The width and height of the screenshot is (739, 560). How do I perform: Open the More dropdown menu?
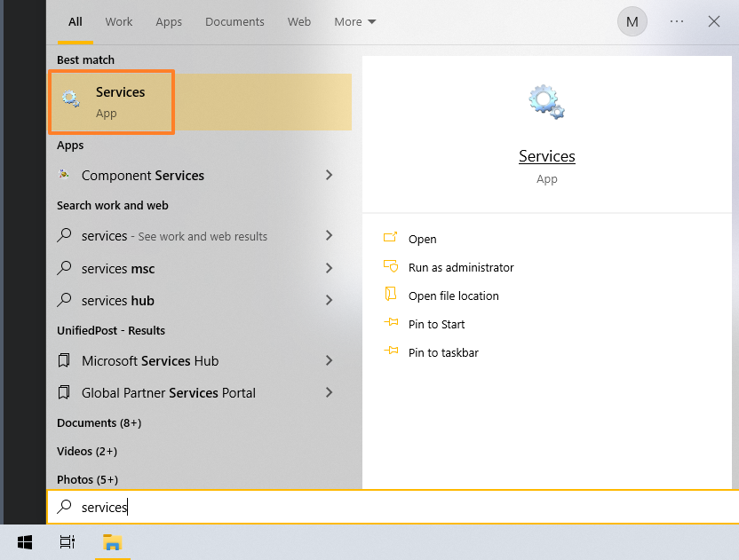pos(355,21)
